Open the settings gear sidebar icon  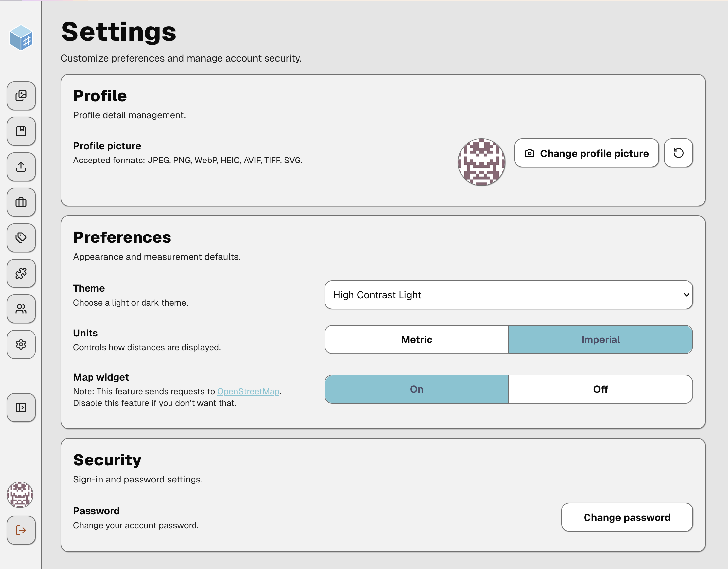(21, 344)
